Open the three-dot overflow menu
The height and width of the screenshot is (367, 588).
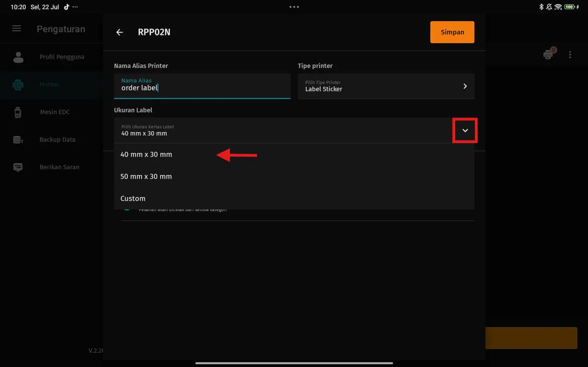[570, 55]
